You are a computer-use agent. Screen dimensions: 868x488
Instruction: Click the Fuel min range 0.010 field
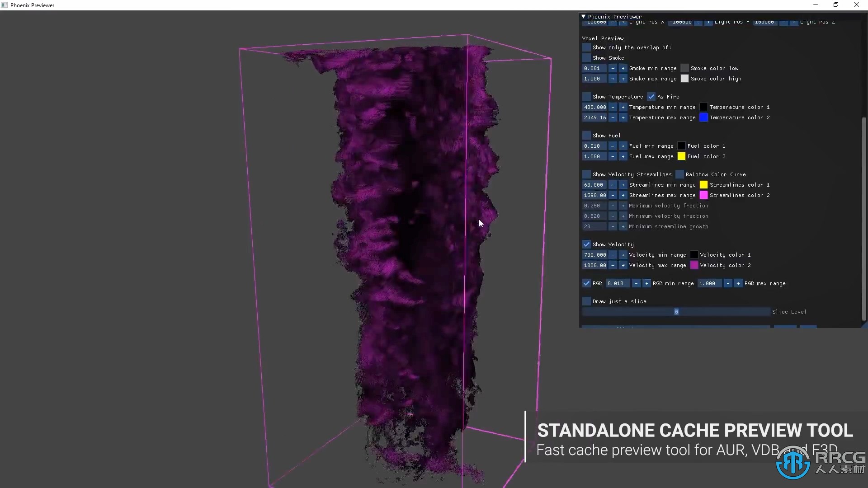coord(594,146)
